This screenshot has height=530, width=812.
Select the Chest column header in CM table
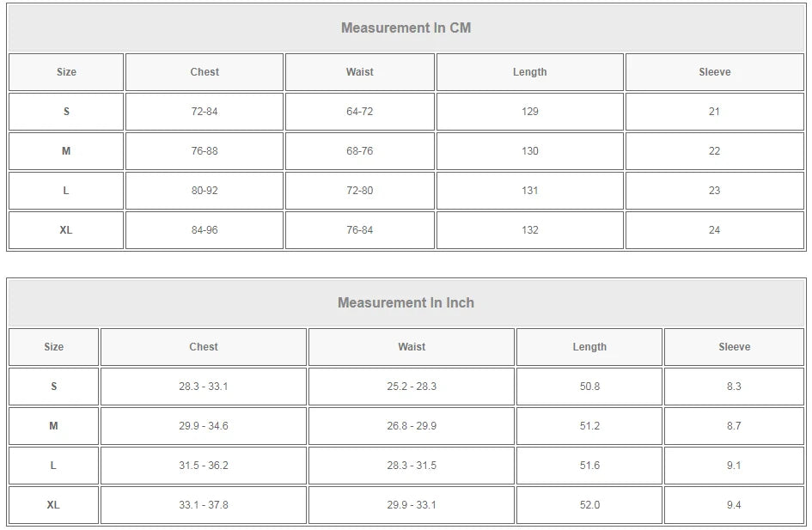click(205, 72)
